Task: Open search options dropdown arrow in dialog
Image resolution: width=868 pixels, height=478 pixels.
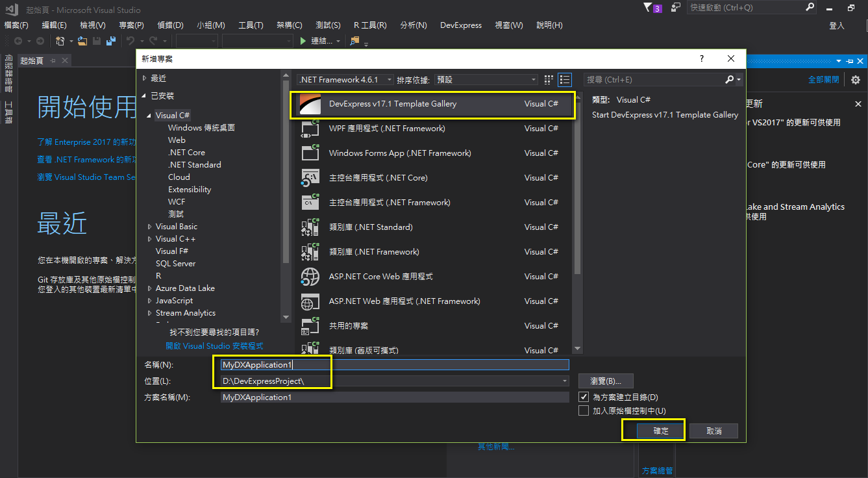Action: 739,79
